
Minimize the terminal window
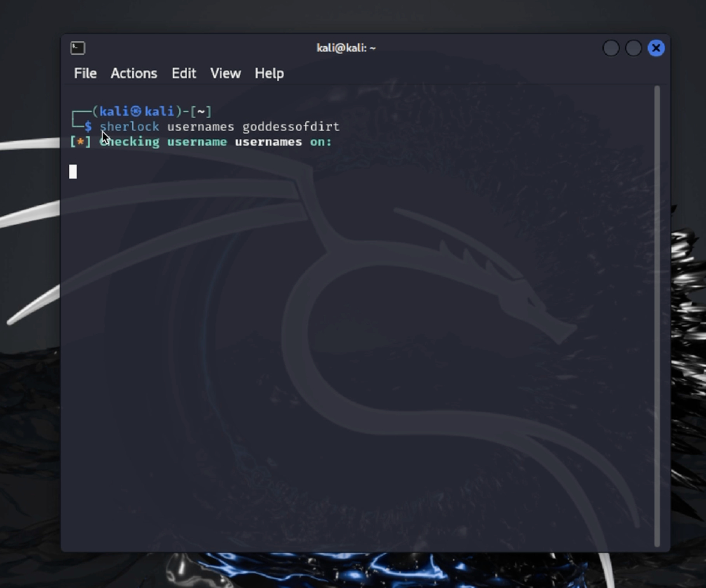click(611, 48)
